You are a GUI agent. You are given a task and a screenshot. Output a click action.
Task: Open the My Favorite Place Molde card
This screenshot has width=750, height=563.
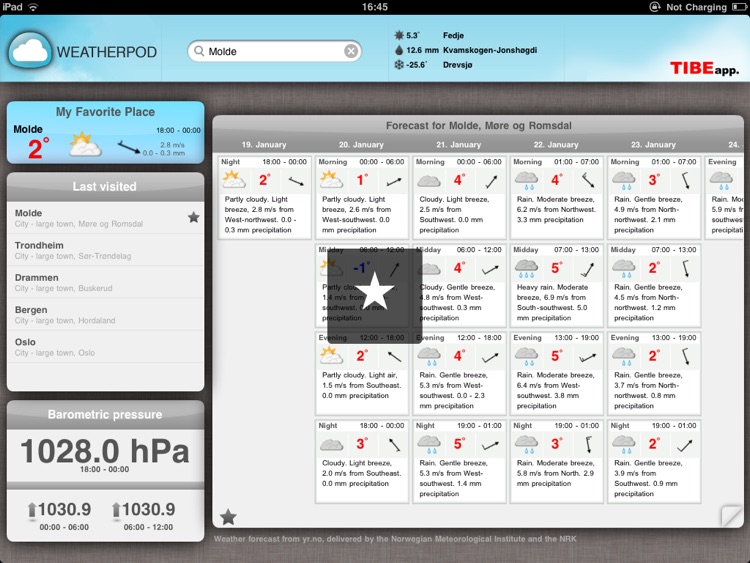pos(106,132)
